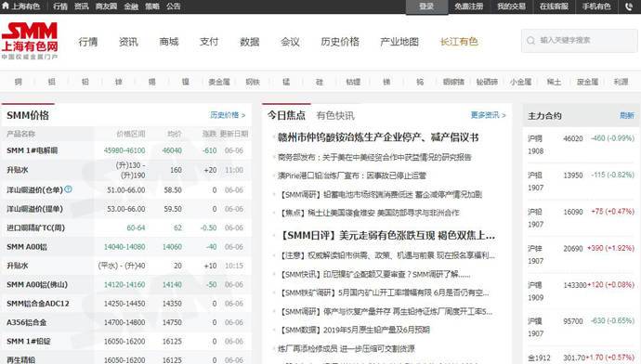Open the 【焦点】稀土 news article
Viewport: 641px width, 364px height.
[x=370, y=213]
